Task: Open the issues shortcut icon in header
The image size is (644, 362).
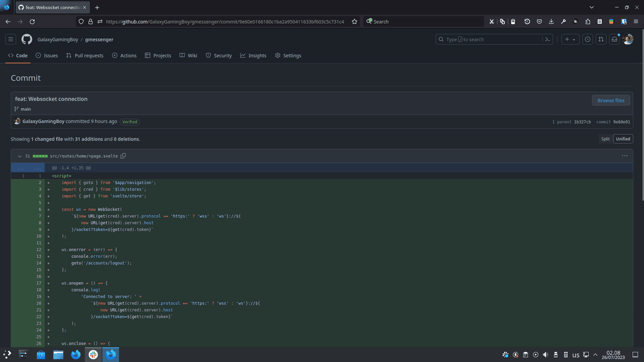Action: click(587, 39)
